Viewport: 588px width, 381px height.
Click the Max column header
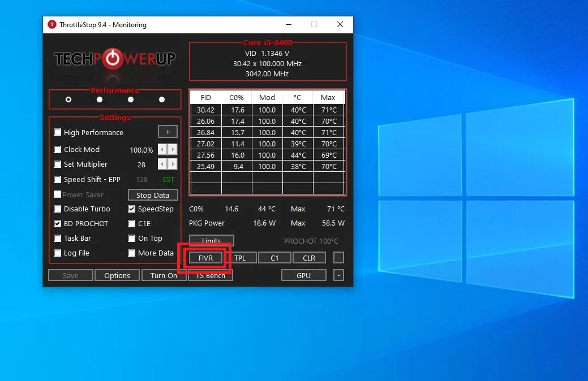[x=328, y=97]
